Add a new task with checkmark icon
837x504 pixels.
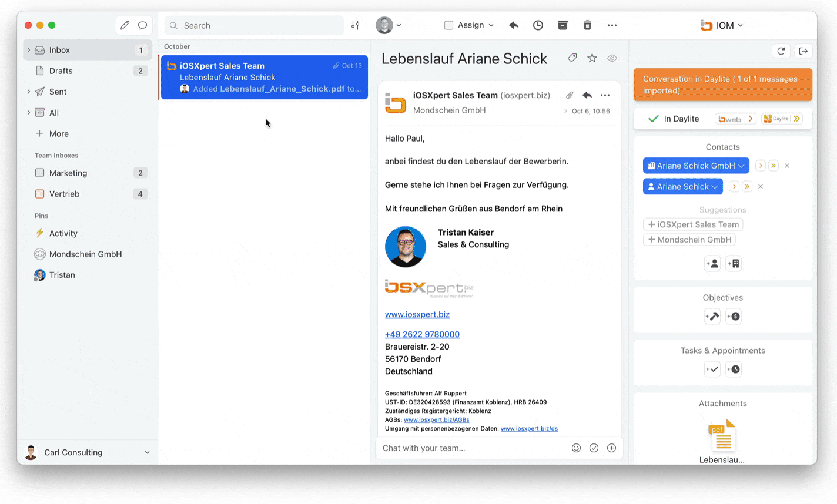coord(712,369)
